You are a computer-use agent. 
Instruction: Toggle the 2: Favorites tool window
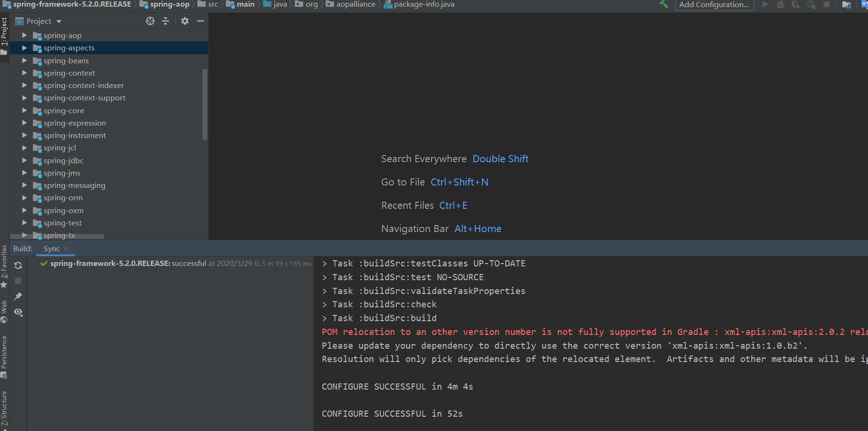pyautogui.click(x=4, y=265)
